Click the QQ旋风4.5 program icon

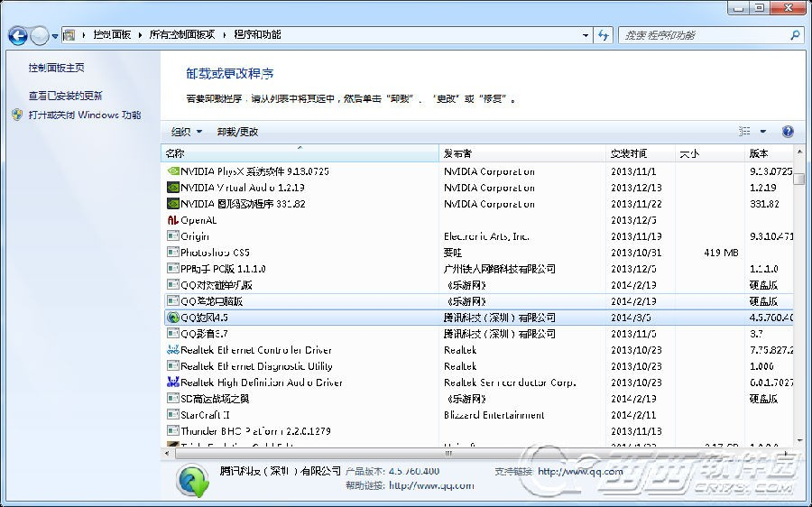[x=173, y=317]
